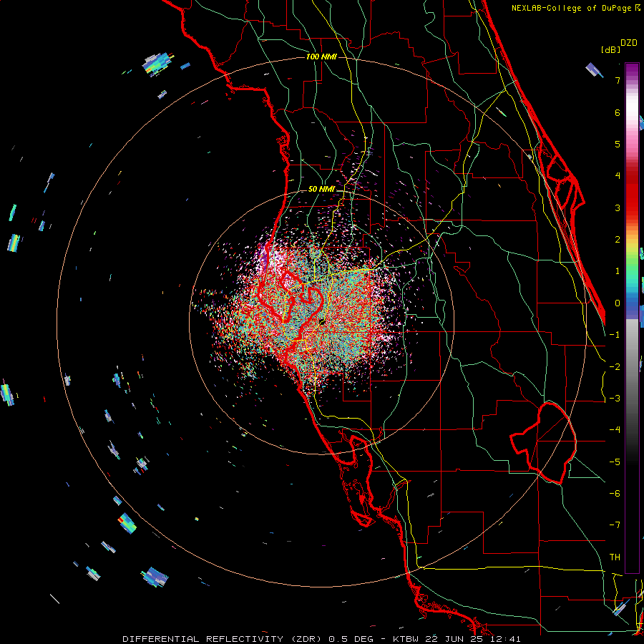
Task: Click the -7 dB label on color scale
Action: coord(615,525)
